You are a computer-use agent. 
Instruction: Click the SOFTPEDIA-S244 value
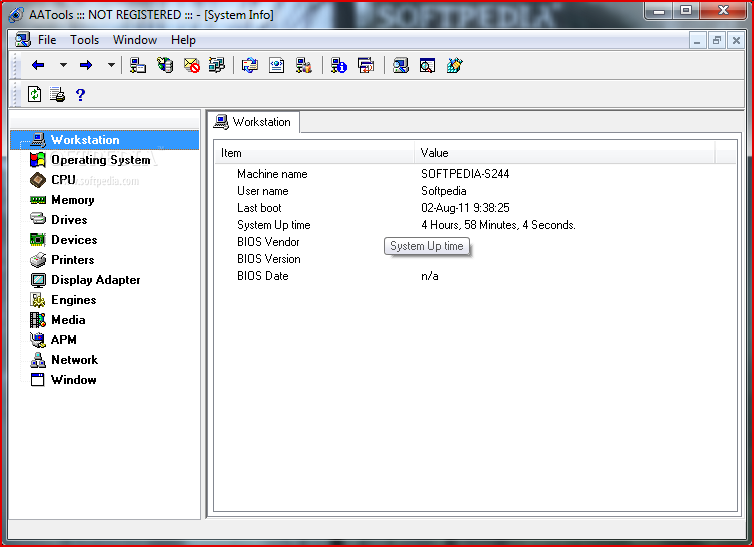[x=465, y=174]
